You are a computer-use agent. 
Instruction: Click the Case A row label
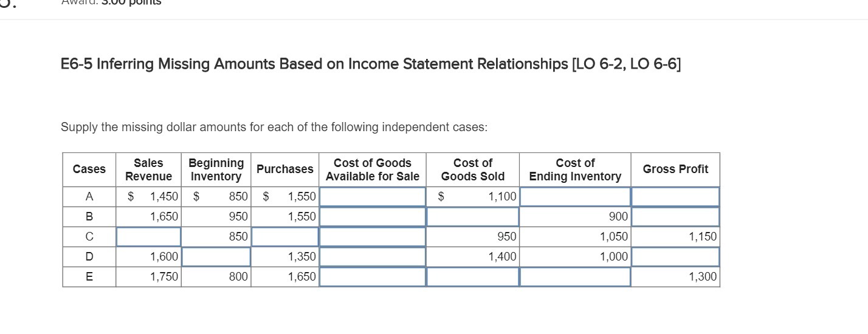point(89,196)
